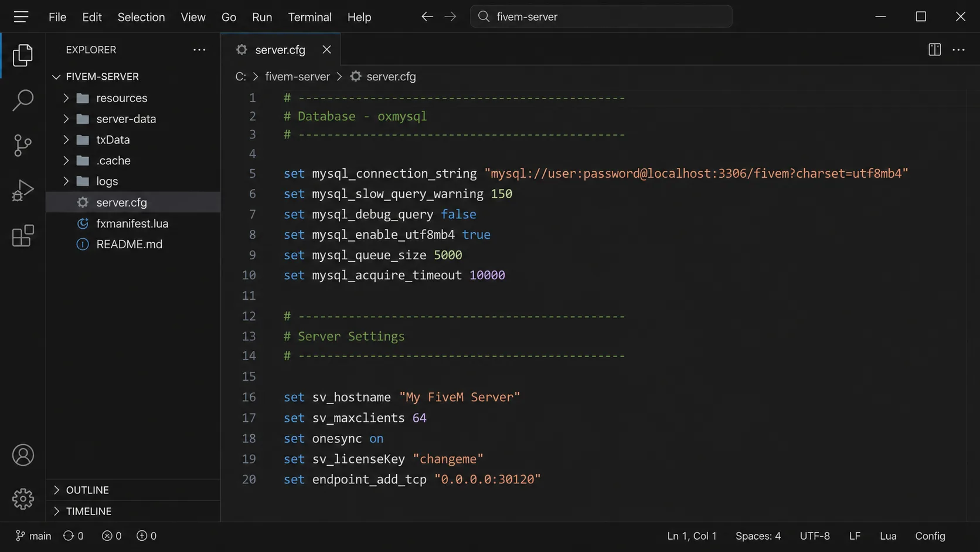Expand the txData folder
Screen dimensions: 980x552
[66, 140]
